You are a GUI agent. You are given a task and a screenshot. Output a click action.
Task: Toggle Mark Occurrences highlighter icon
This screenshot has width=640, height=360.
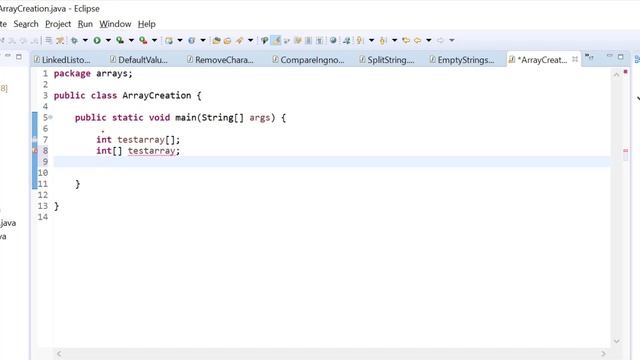276,40
